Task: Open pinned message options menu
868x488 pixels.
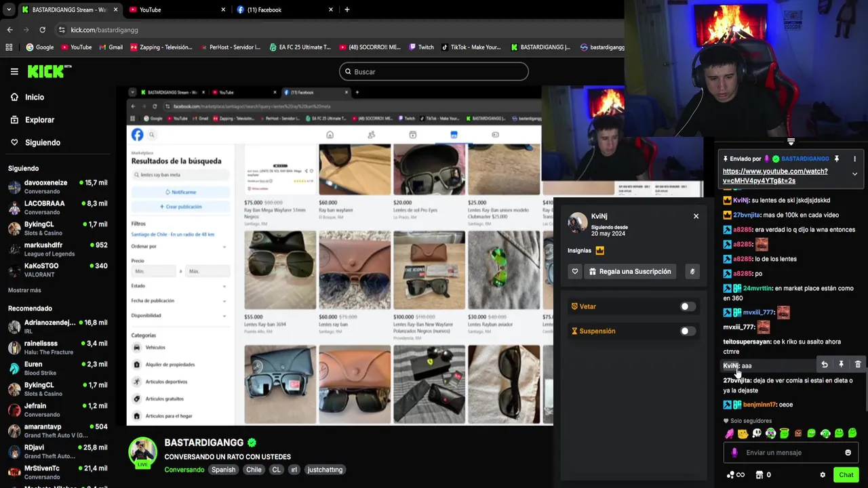Action: [x=854, y=159]
